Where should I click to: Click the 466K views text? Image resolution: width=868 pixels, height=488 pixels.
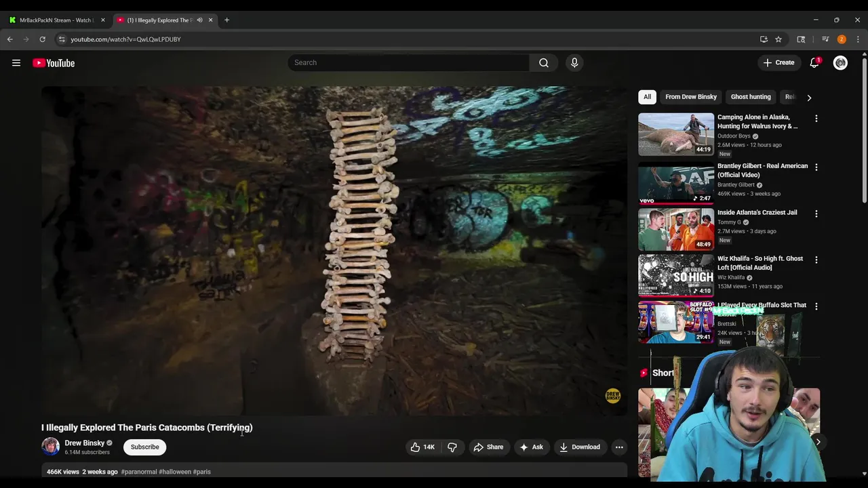coord(63,472)
